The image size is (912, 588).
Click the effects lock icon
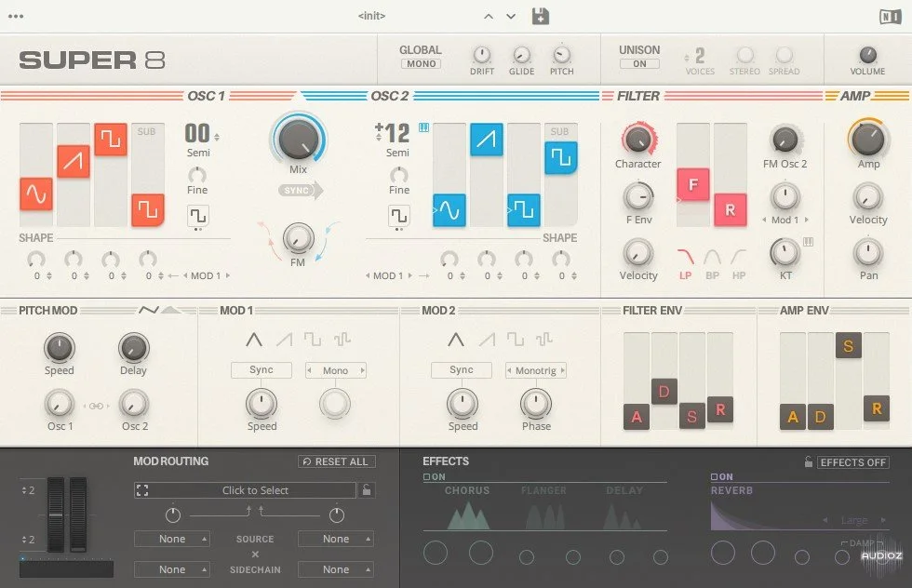808,461
